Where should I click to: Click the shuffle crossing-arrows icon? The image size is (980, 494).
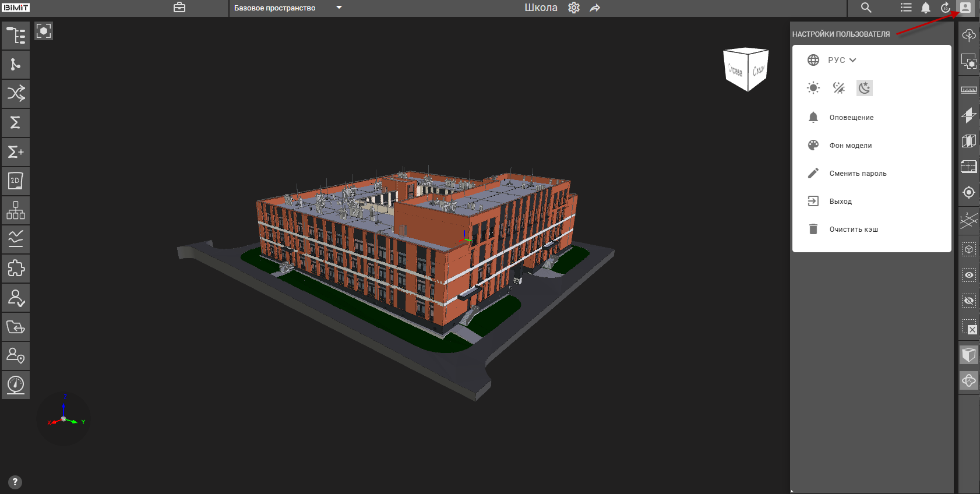(x=16, y=93)
